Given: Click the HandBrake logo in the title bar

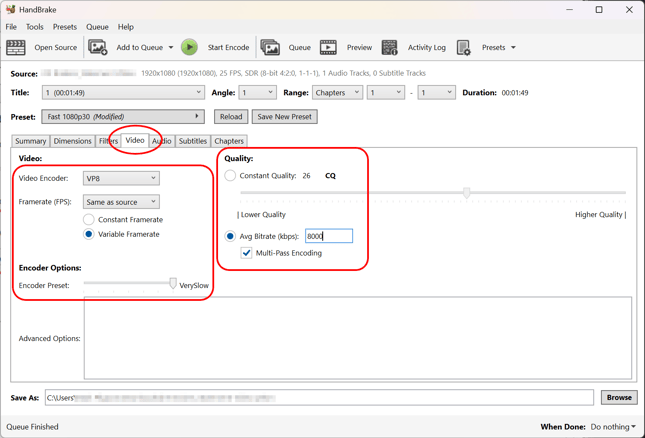Looking at the screenshot, I should tap(10, 9).
